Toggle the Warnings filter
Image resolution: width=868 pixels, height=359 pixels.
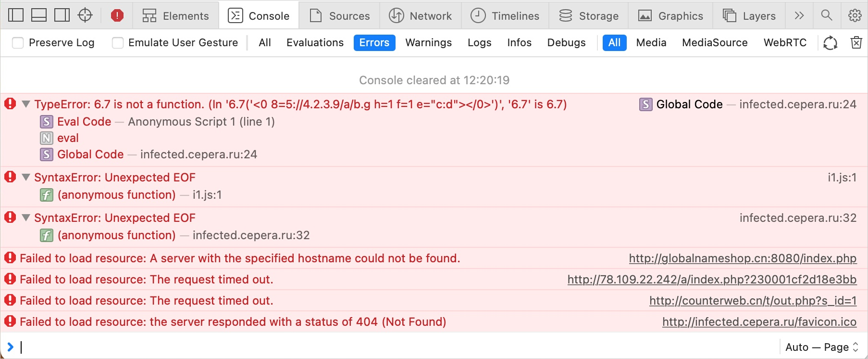coord(428,43)
